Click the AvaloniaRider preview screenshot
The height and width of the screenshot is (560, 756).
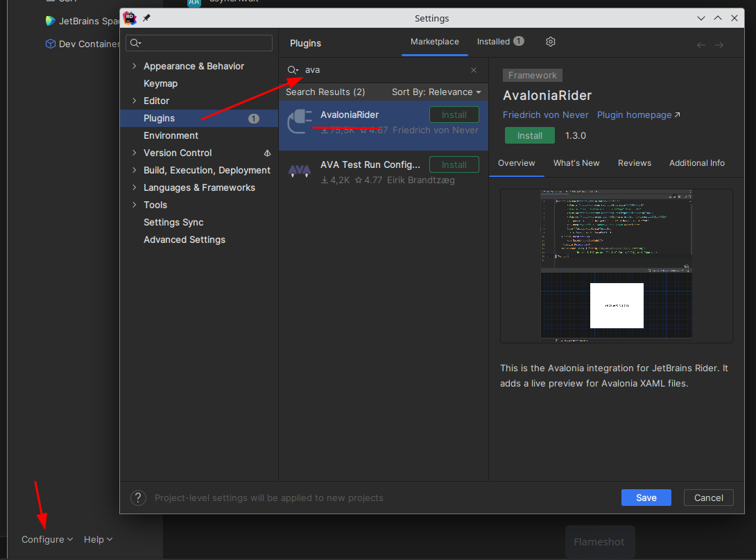point(616,266)
